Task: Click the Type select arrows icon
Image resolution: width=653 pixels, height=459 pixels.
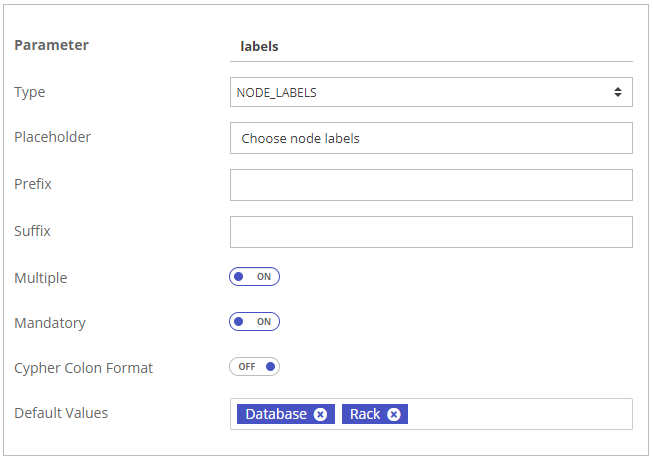Action: (x=619, y=93)
